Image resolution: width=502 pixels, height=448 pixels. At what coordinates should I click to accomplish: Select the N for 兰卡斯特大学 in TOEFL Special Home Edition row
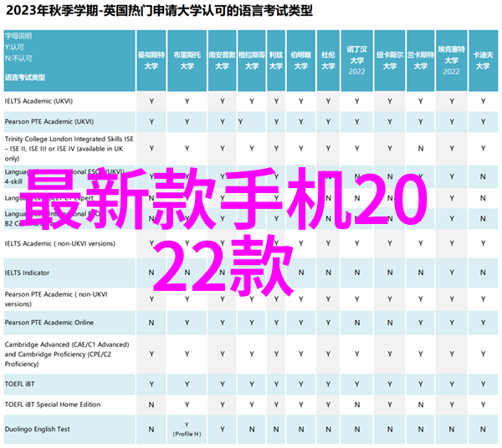[421, 405]
